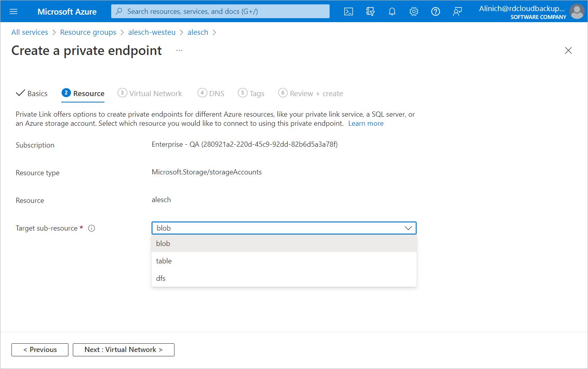Launch Cloud Shell from the top bar
This screenshot has height=369, width=588.
coord(349,11)
